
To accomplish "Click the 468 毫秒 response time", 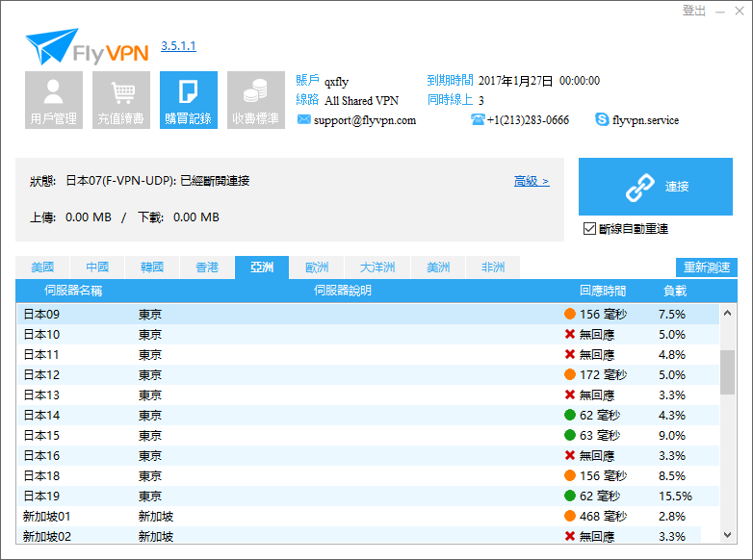I will point(603,517).
